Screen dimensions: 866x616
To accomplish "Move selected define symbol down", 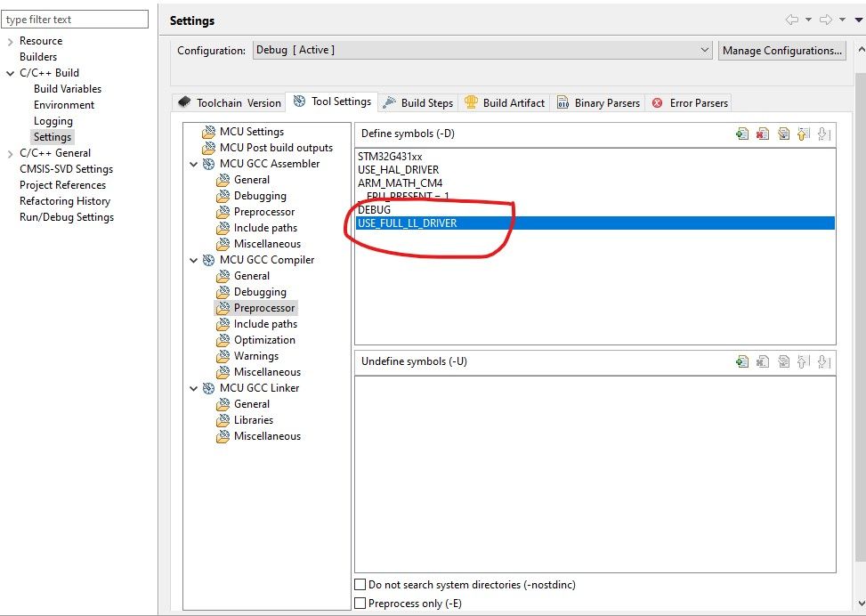I will pyautogui.click(x=823, y=134).
